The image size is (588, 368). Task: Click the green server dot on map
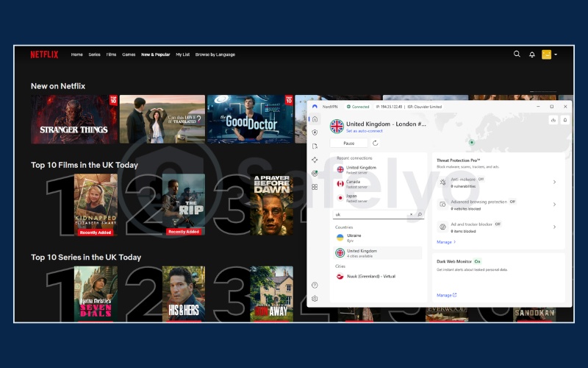click(472, 142)
